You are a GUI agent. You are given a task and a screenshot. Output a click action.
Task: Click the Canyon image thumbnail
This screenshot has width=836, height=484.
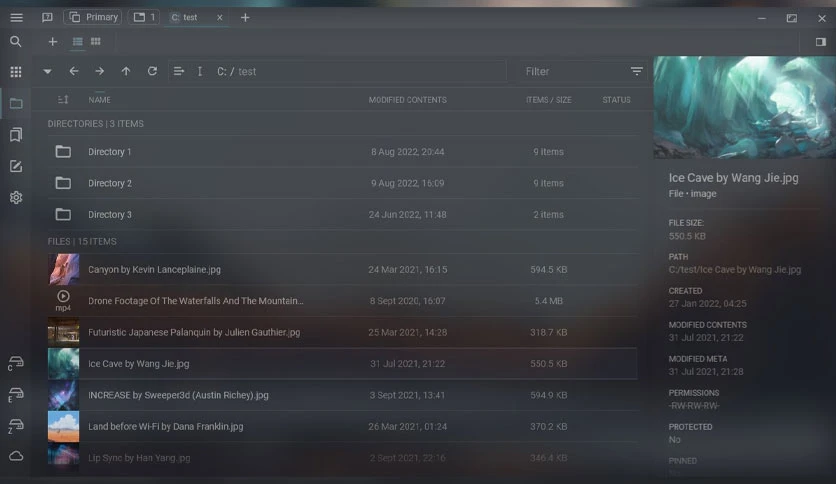coord(63,270)
